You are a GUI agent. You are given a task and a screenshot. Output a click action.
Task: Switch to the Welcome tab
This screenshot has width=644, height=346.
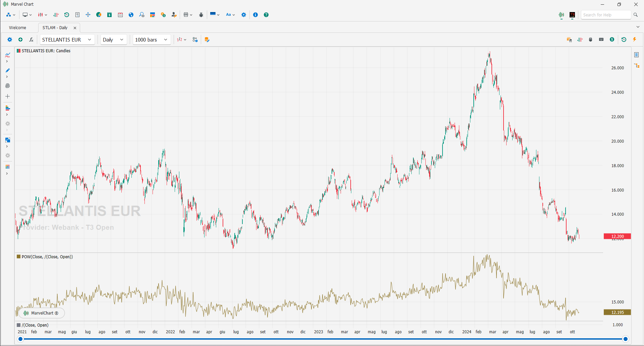coord(17,28)
